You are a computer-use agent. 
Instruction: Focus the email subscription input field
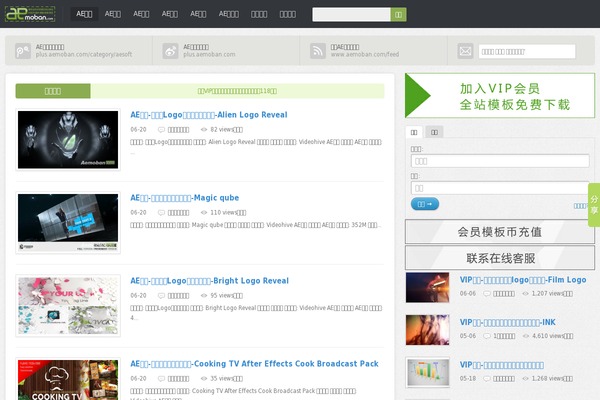[x=527, y=51]
